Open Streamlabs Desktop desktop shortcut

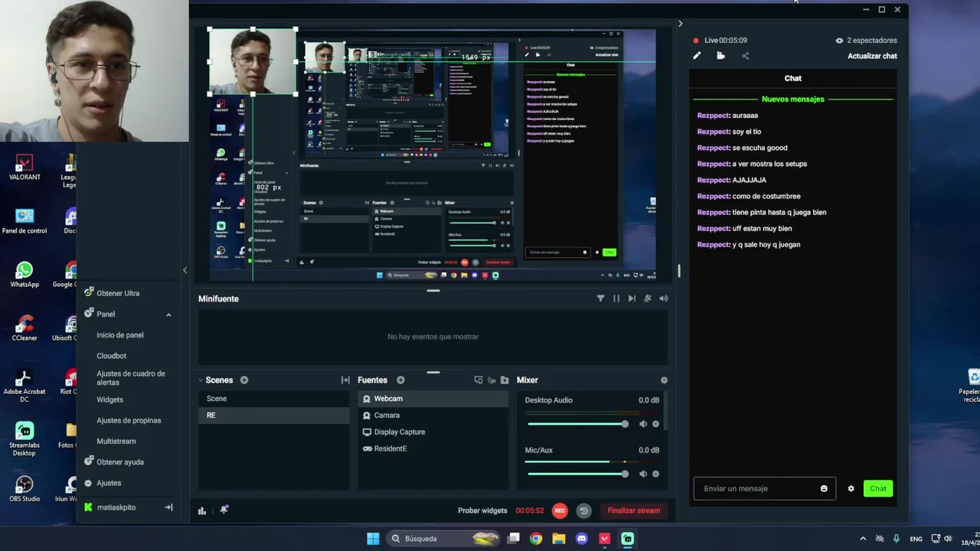(x=24, y=440)
